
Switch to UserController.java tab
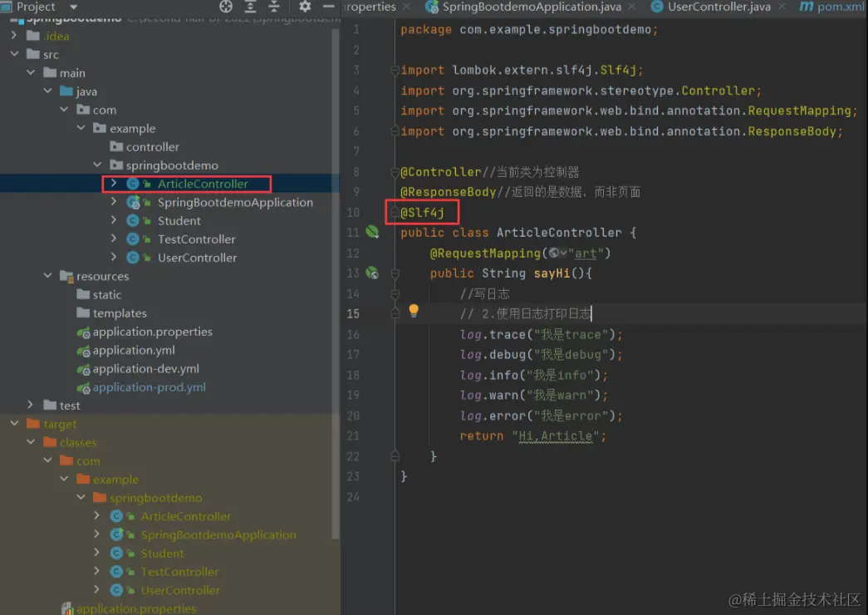718,7
